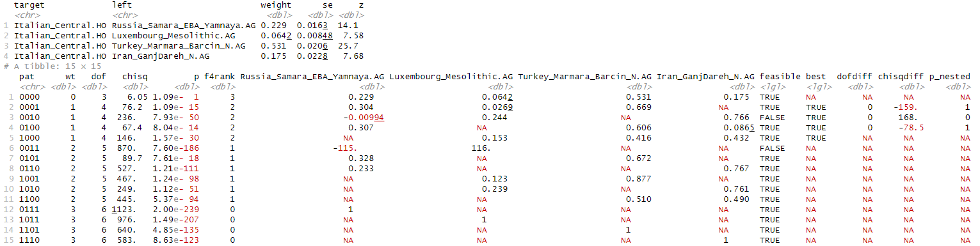Select pattern value 0011 in the pat column
Image resolution: width=980 pixels, height=246 pixels.
pos(29,148)
